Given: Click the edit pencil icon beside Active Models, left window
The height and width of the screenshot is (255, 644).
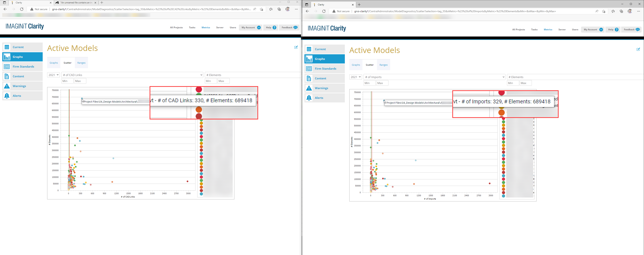Looking at the screenshot, I should click(296, 47).
